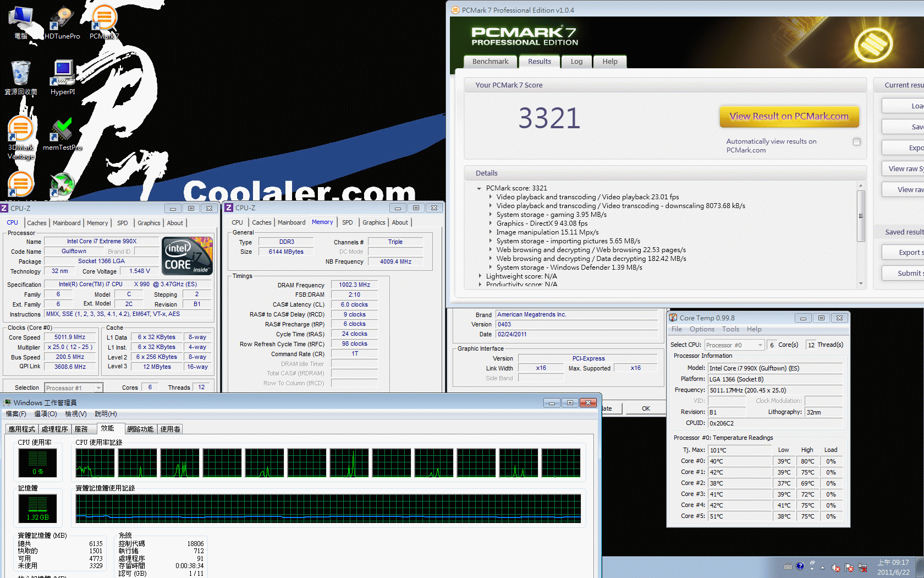Open Task Manager 檔案(F) menu
The image size is (924, 578).
tap(16, 414)
